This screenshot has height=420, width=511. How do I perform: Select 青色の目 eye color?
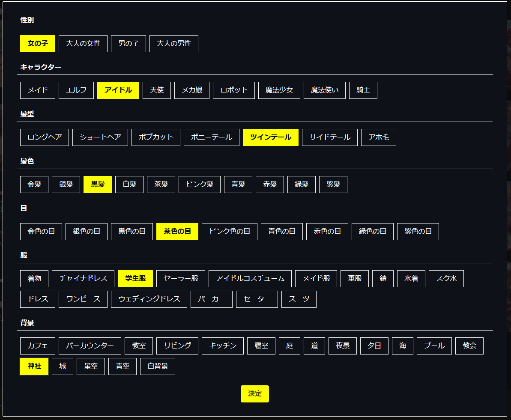click(x=282, y=232)
